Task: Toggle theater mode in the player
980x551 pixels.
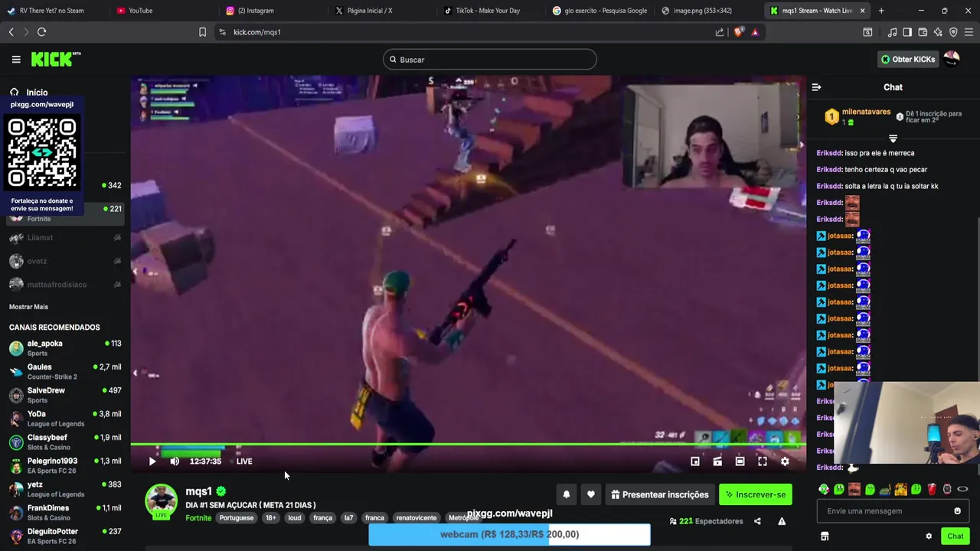Action: click(740, 461)
